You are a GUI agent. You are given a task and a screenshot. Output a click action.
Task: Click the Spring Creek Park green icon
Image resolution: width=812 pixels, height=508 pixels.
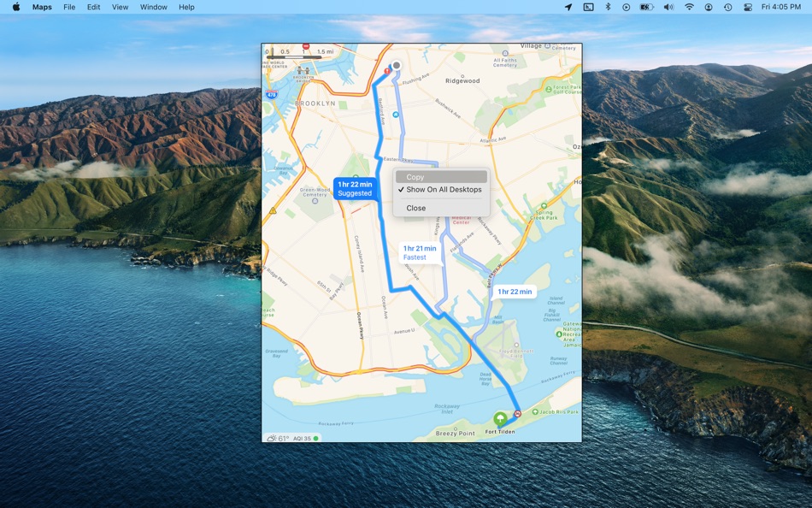(544, 206)
